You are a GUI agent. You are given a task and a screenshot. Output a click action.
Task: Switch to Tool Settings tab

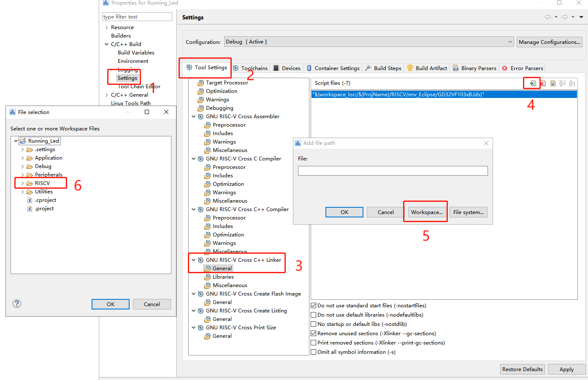pyautogui.click(x=207, y=68)
